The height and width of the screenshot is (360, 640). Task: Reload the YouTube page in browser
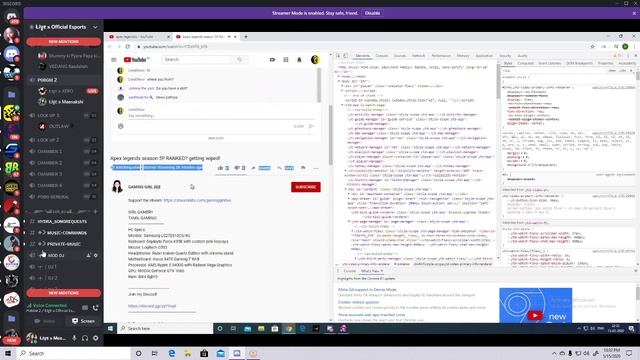(x=128, y=47)
